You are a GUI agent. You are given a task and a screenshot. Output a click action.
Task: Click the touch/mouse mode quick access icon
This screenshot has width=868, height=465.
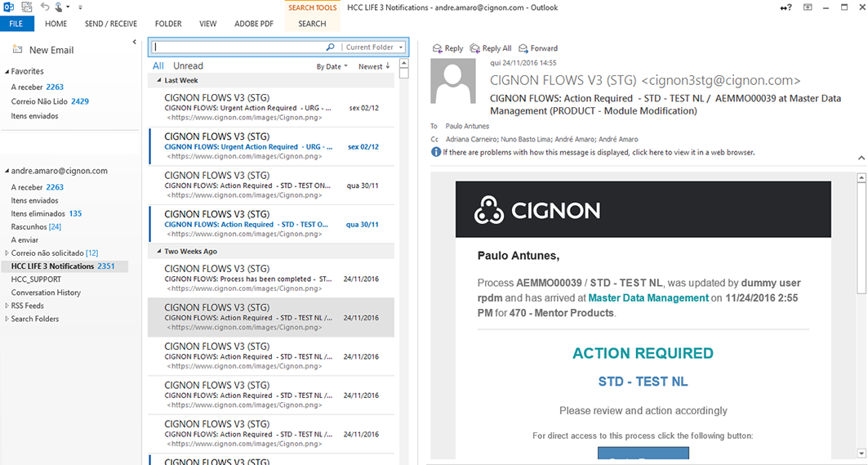click(x=59, y=7)
